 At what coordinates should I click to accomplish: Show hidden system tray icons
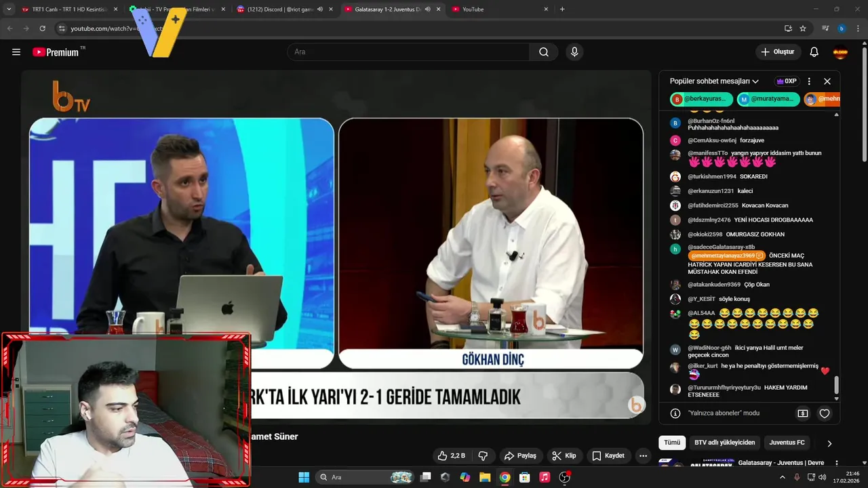click(x=782, y=477)
